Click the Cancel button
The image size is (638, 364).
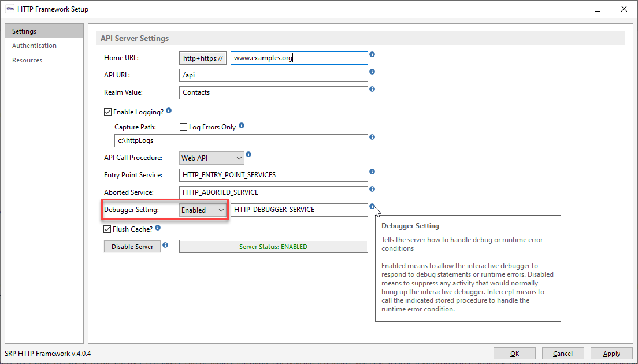coord(563,354)
